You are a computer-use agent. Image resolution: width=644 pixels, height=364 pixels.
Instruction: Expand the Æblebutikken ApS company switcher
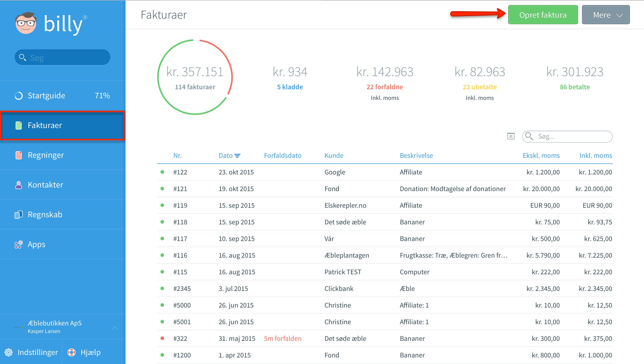point(115,328)
